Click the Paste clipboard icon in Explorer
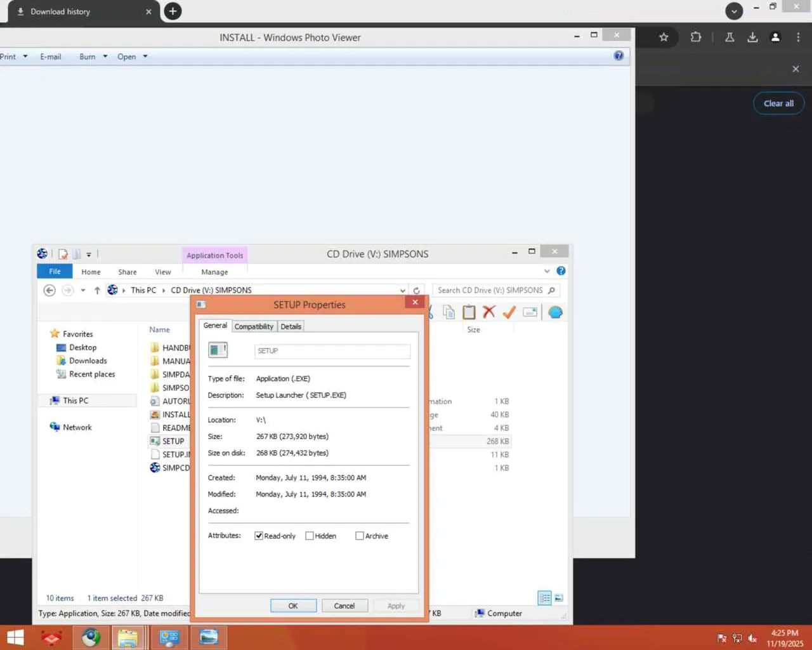 (x=469, y=312)
